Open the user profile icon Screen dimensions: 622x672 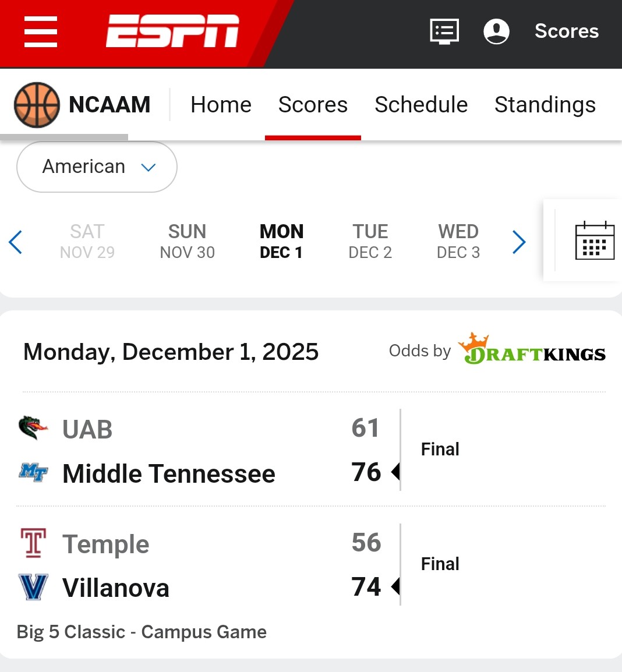pyautogui.click(x=496, y=31)
